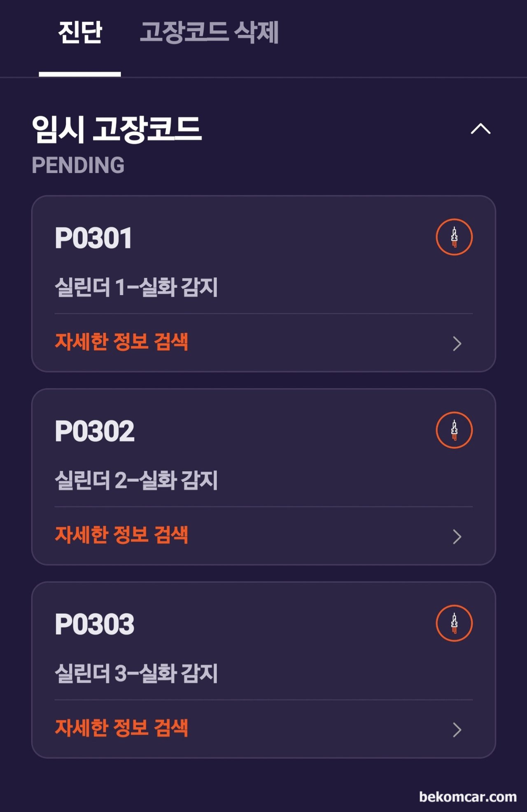Select the P0303 code title
Viewport: 527px width, 812px height.
tap(95, 624)
